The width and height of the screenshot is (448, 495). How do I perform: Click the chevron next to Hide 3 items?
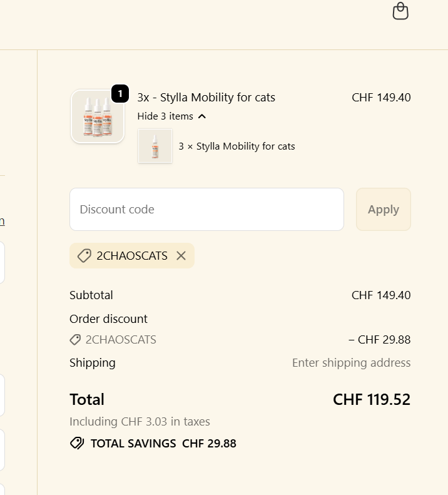(202, 116)
